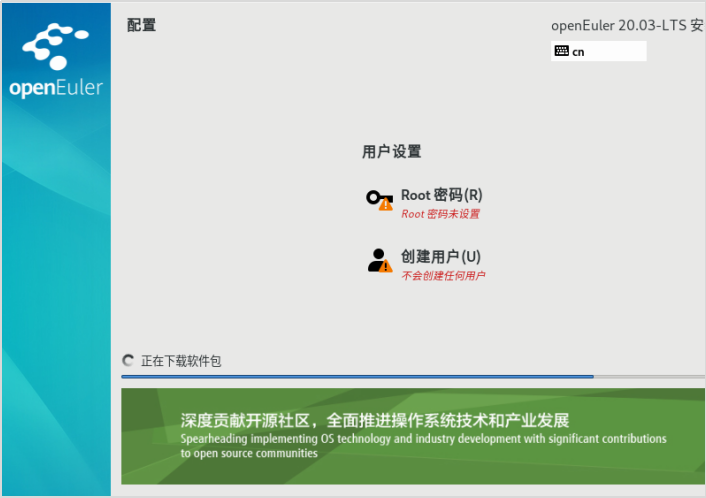Click the keyboard layout icon next to cn
This screenshot has width=706, height=498.
(x=561, y=51)
